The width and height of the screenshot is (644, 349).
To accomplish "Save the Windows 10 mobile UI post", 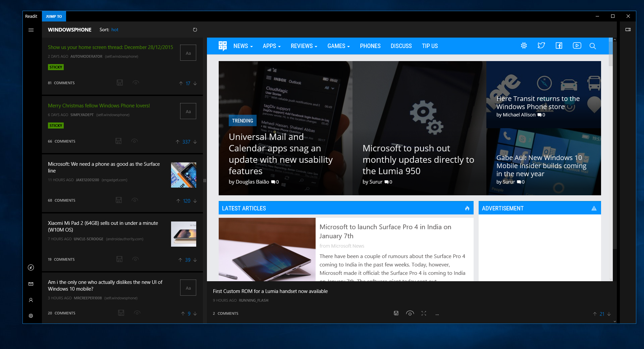I will [x=121, y=313].
